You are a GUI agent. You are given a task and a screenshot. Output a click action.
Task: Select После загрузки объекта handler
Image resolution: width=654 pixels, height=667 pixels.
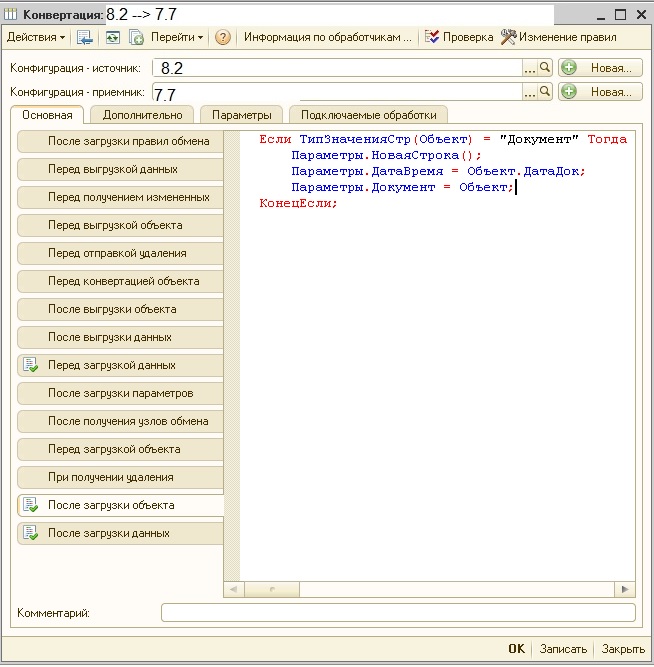[120, 505]
